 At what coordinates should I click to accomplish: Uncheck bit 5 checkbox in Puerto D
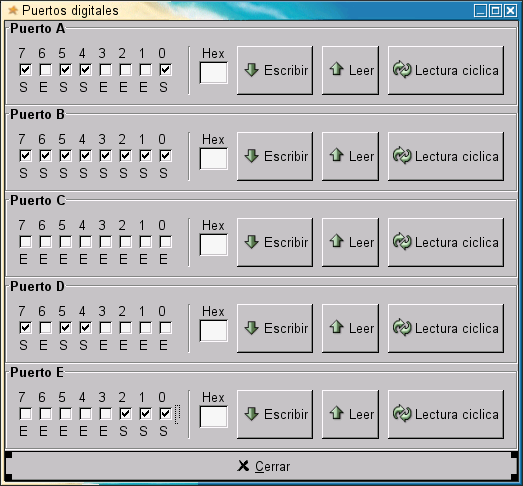[65, 328]
